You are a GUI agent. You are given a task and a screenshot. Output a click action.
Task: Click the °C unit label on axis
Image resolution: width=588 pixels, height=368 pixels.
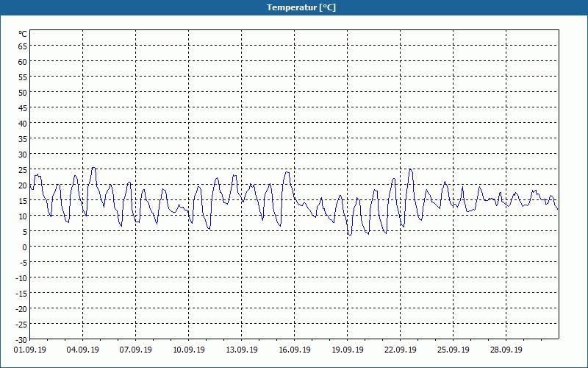[x=23, y=34]
